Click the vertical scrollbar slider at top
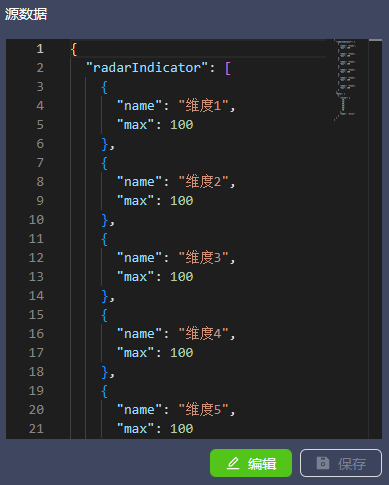This screenshot has height=485, width=389. [375, 40]
